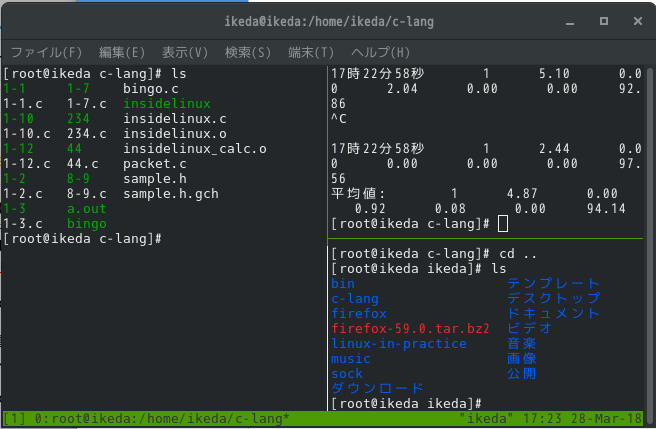Close the terminal window
656x429 pixels.
coord(638,21)
